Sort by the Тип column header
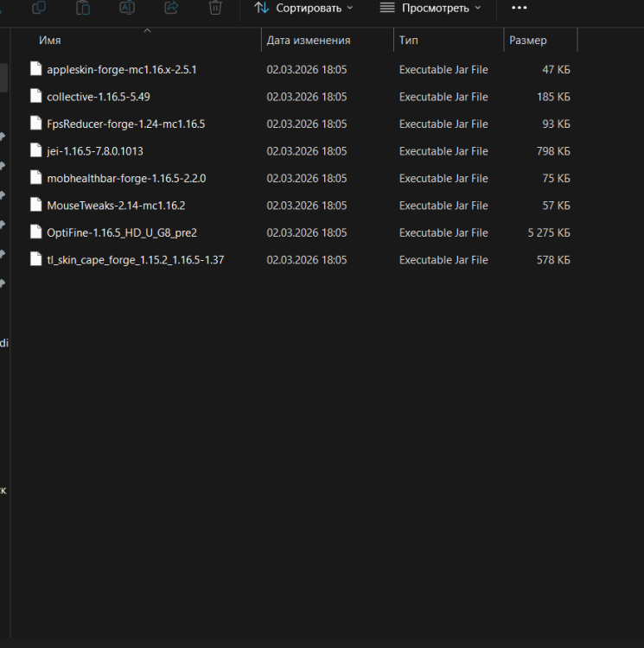The height and width of the screenshot is (648, 644). point(408,40)
